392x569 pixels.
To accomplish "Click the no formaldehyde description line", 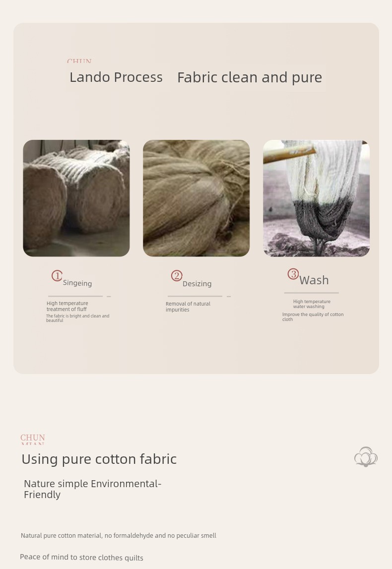I will [118, 535].
